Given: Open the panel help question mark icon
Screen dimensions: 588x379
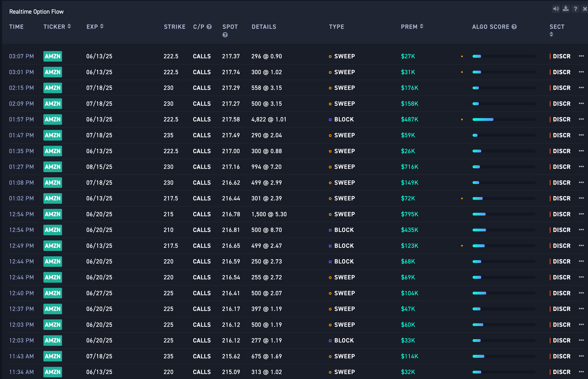Looking at the screenshot, I should (575, 9).
